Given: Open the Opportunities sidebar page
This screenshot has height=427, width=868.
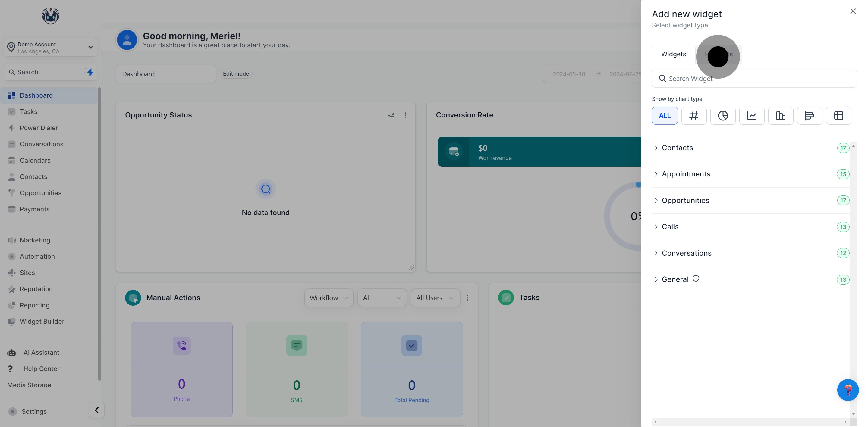Looking at the screenshot, I should [40, 193].
